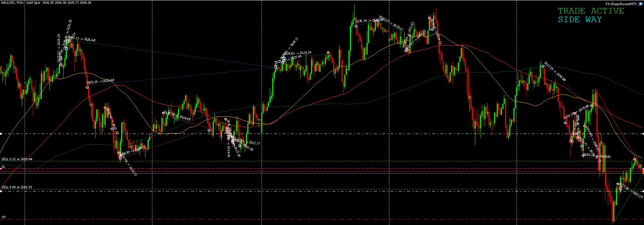Click the FX-SharpShooterMT5 expert advisor hat icon
The image size is (644, 225).
click(x=641, y=4)
